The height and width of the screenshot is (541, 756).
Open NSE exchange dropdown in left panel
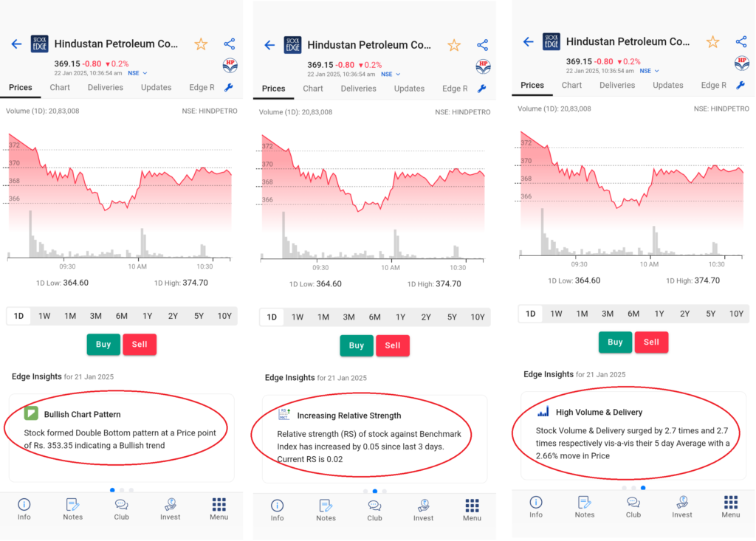click(x=138, y=73)
